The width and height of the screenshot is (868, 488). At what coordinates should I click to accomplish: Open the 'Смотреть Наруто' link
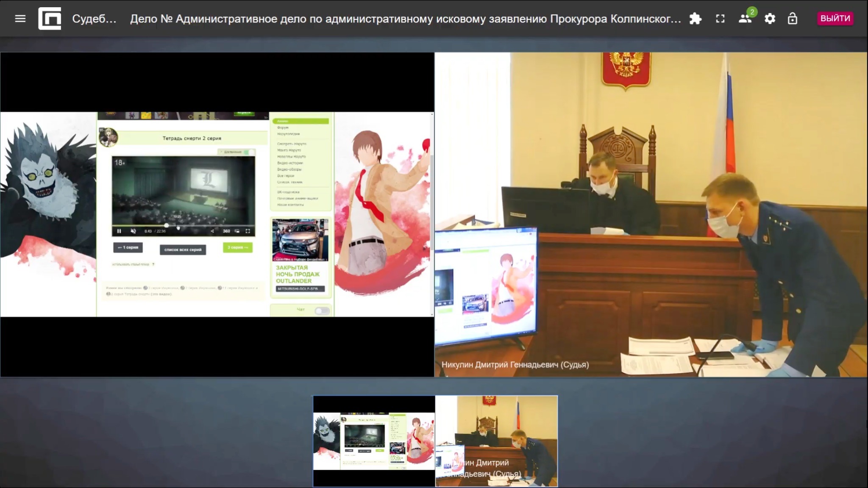292,144
